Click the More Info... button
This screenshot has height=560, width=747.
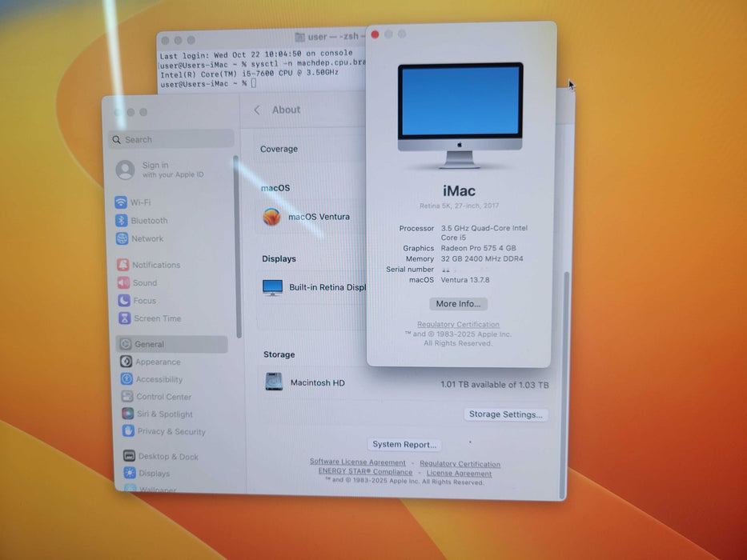tap(458, 304)
